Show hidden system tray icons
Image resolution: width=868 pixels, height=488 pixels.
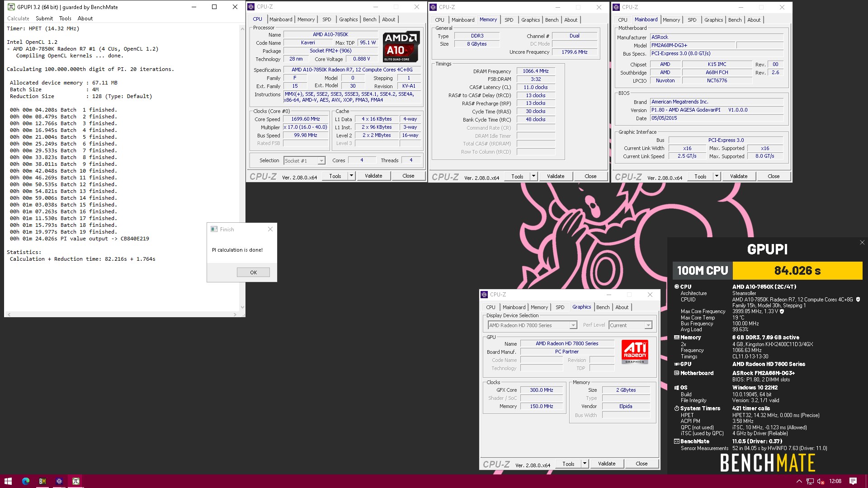[x=799, y=481]
